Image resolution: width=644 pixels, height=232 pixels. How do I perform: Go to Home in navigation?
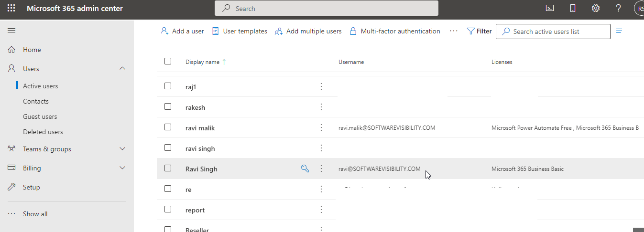click(x=32, y=50)
